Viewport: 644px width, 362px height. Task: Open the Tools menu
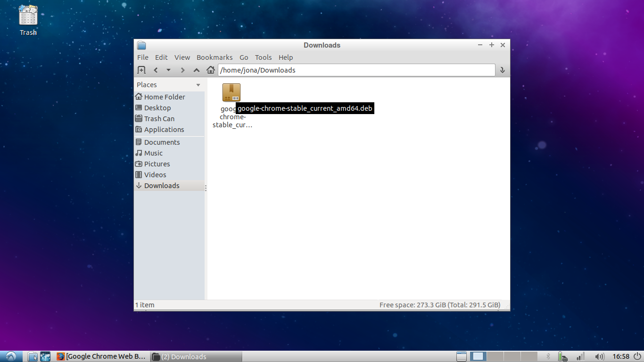coord(263,57)
